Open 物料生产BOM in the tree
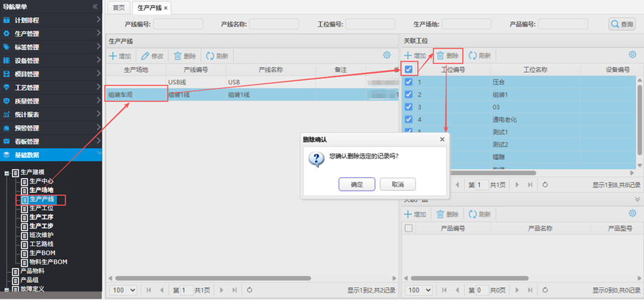 click(x=48, y=261)
